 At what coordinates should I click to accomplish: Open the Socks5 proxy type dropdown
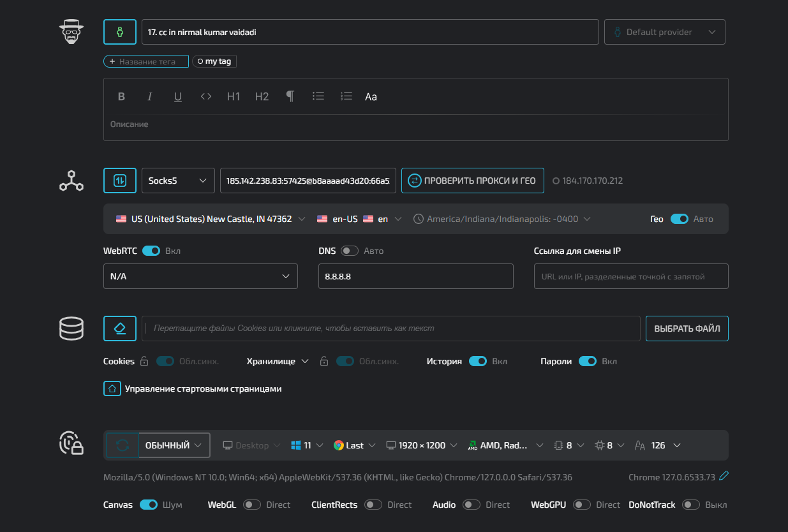click(178, 181)
